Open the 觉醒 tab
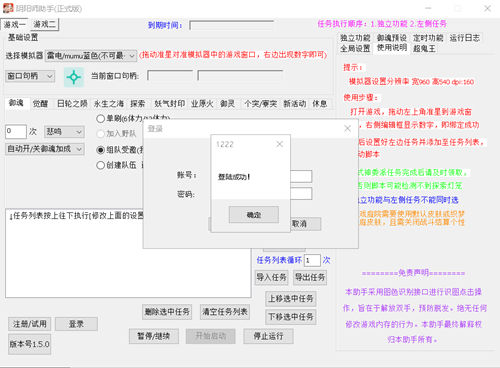The width and height of the screenshot is (500, 368). [x=40, y=104]
